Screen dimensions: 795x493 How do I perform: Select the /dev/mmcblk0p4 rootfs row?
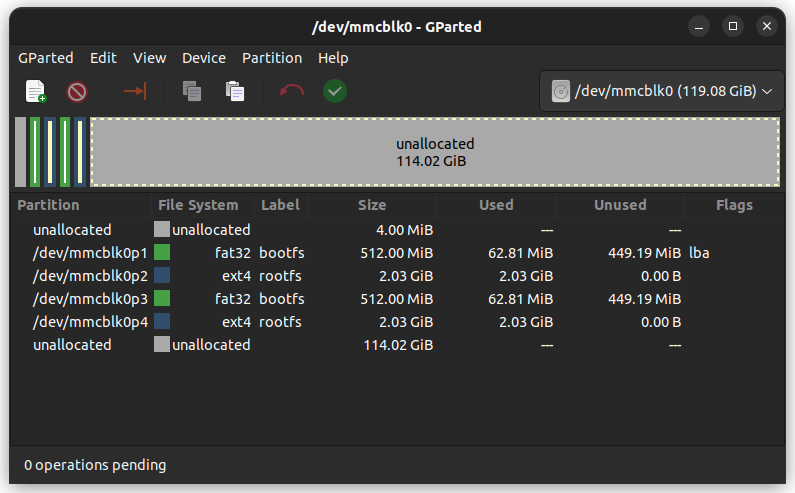click(x=90, y=321)
